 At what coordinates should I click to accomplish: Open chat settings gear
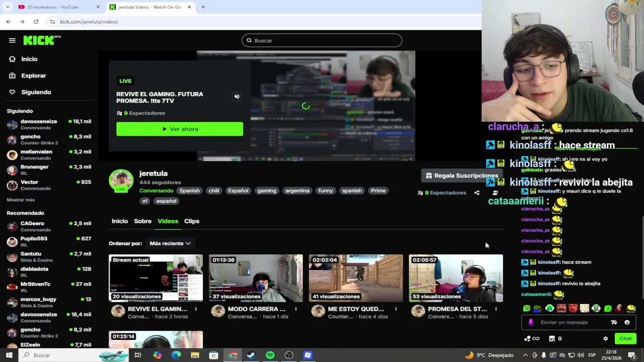coord(606,339)
